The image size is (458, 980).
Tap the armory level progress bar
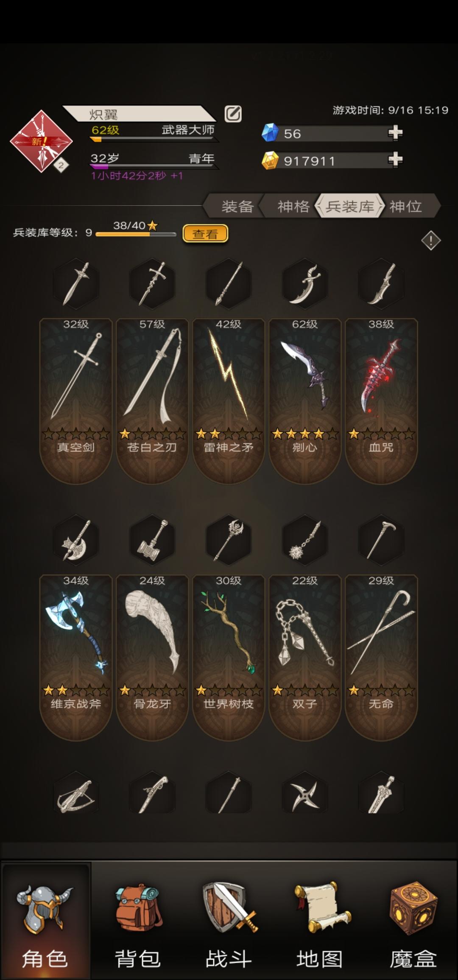click(136, 234)
